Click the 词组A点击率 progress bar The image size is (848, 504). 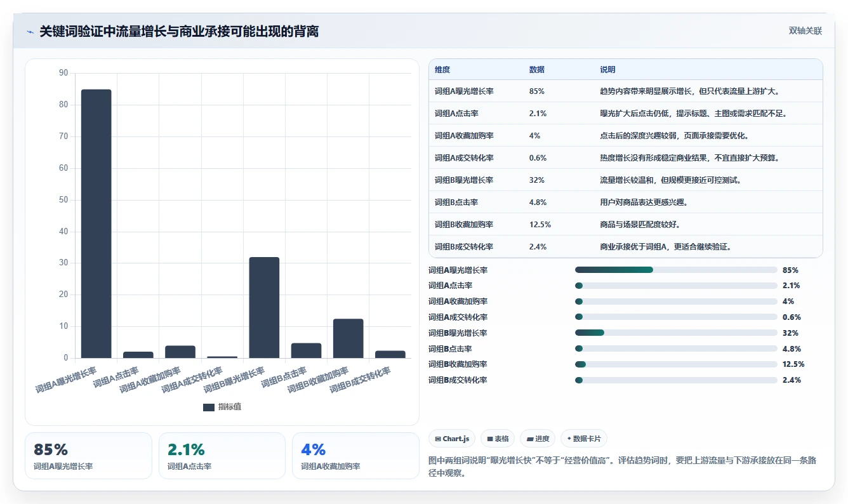click(676, 286)
